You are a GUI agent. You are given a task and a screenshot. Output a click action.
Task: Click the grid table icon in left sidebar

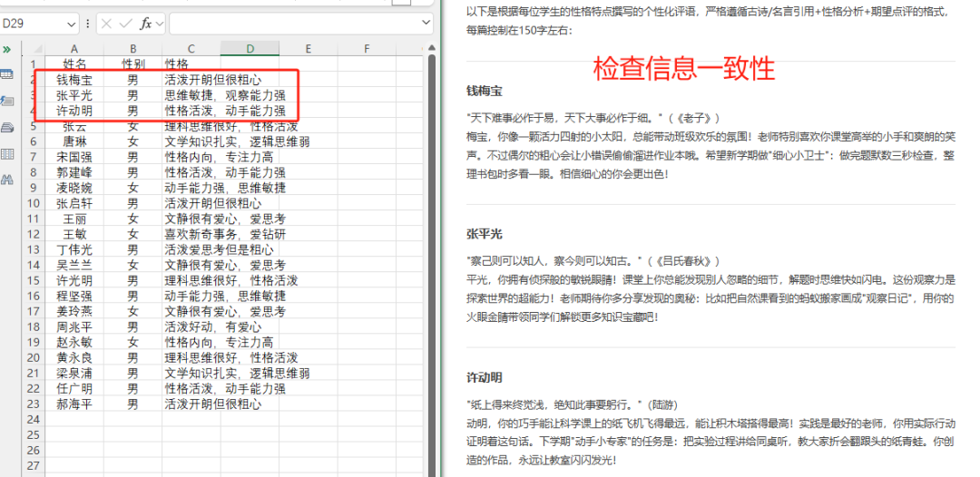pyautogui.click(x=7, y=154)
